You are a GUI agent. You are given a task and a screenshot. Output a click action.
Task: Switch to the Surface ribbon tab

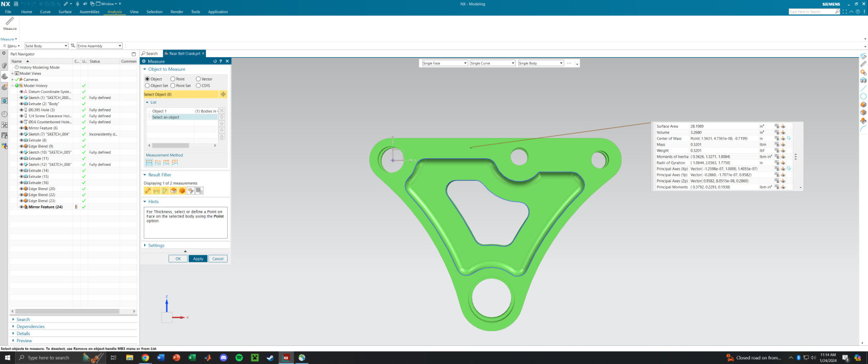pyautogui.click(x=65, y=12)
